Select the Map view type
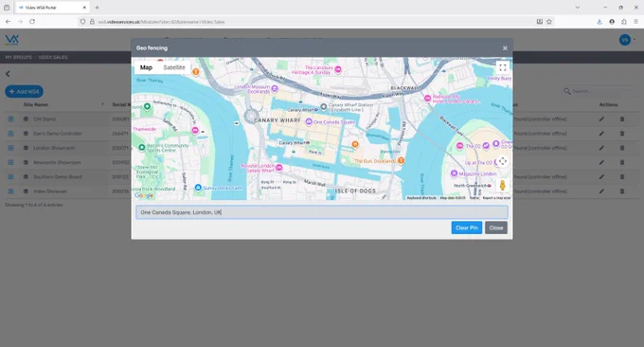The height and width of the screenshot is (347, 644). [146, 67]
